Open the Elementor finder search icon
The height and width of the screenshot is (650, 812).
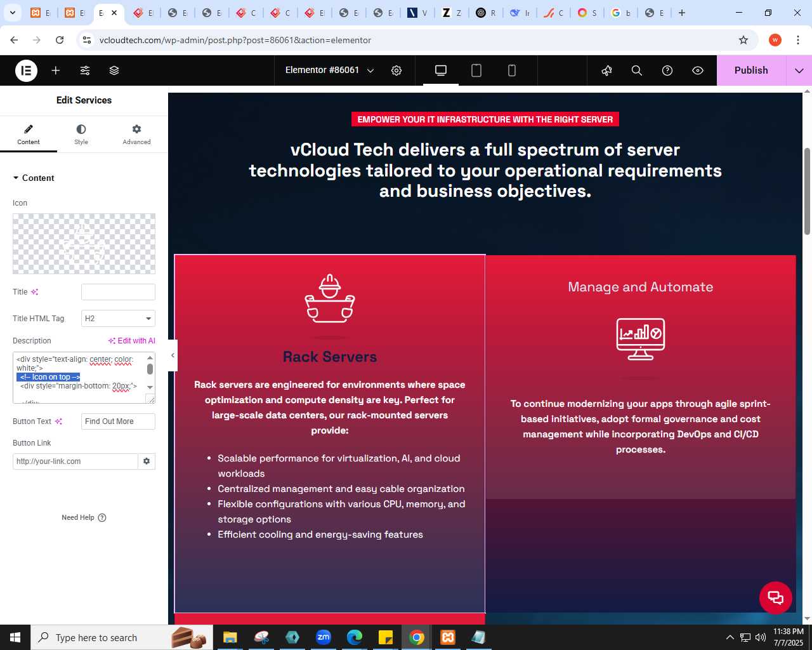(637, 70)
